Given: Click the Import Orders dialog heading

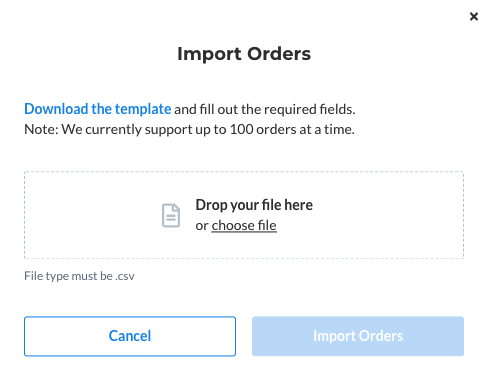Looking at the screenshot, I should click(244, 54).
